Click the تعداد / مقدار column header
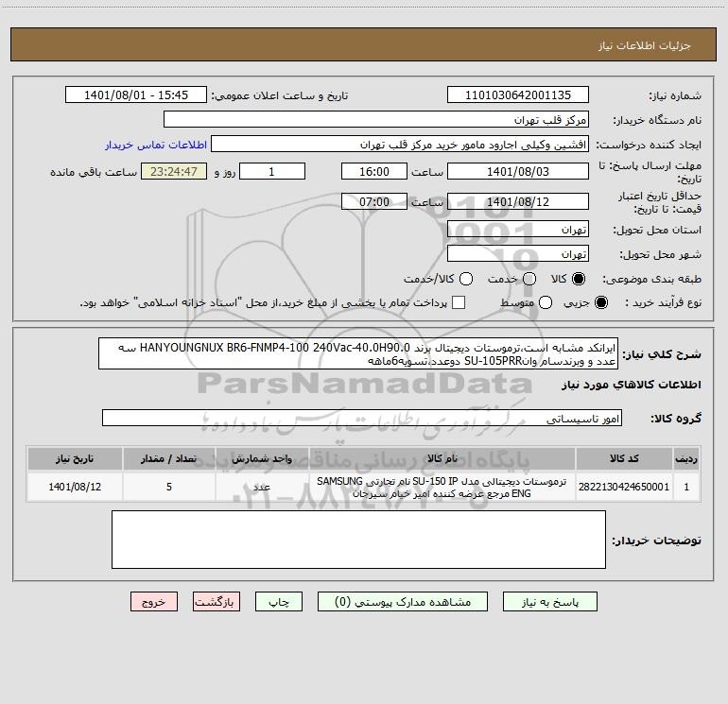728x704 pixels. coord(169,458)
